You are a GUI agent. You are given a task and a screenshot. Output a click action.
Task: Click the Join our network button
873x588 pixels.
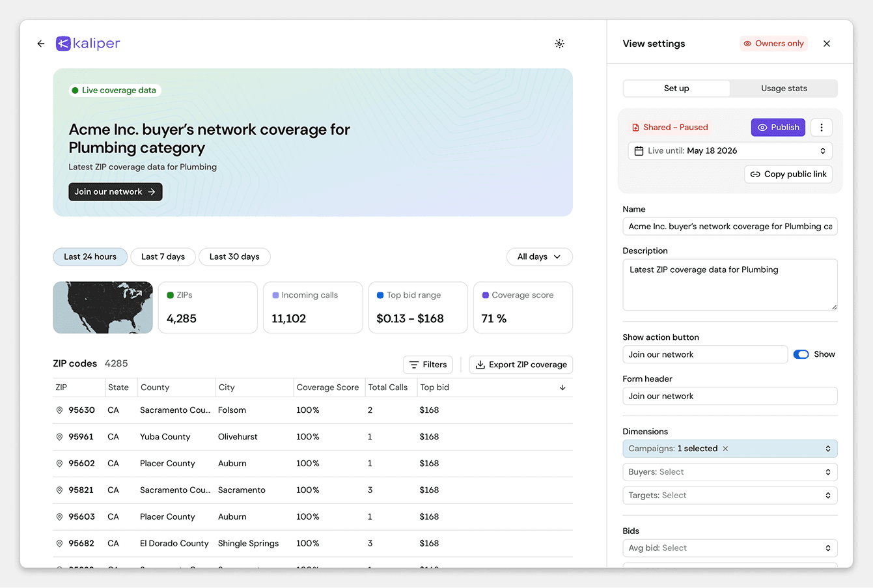[115, 191]
